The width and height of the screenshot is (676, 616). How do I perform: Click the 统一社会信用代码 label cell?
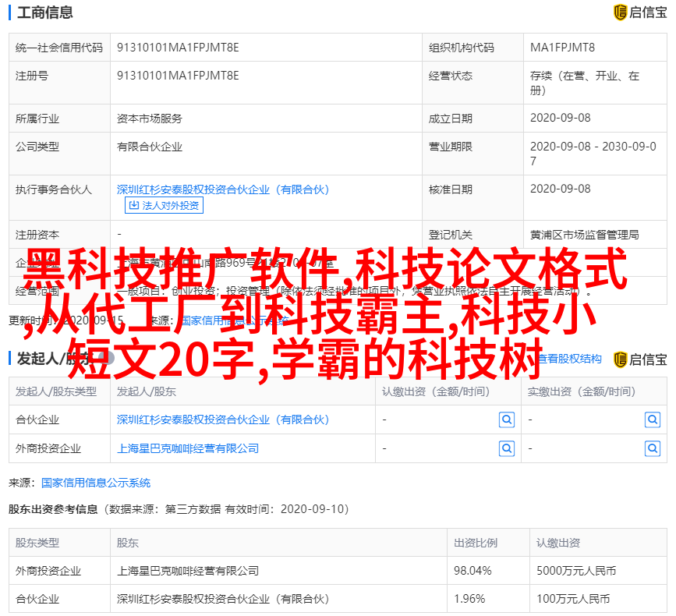(x=59, y=48)
